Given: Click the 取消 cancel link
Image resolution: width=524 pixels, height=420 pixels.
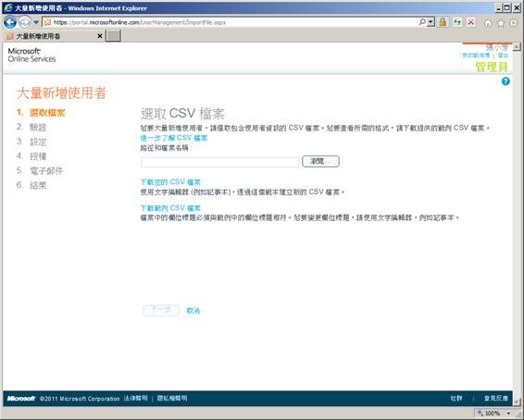Looking at the screenshot, I should [193, 311].
